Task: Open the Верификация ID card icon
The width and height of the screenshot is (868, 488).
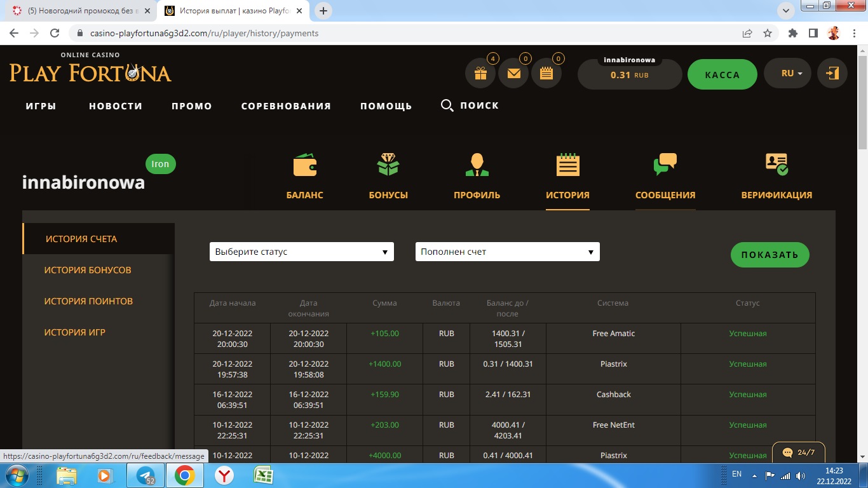Action: coord(776,165)
